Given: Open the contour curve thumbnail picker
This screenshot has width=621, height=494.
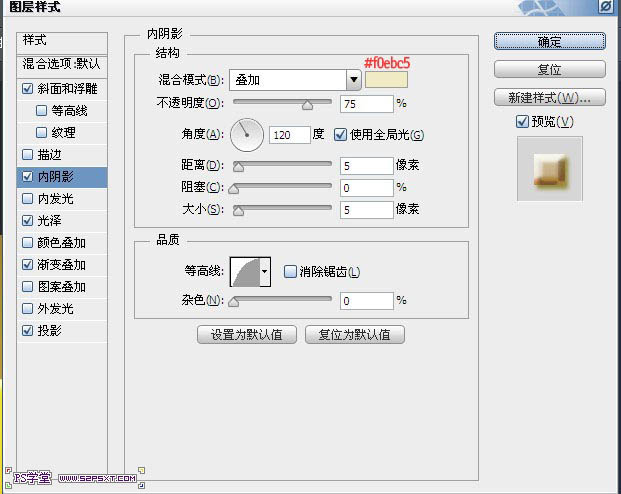Looking at the screenshot, I should pos(244,271).
